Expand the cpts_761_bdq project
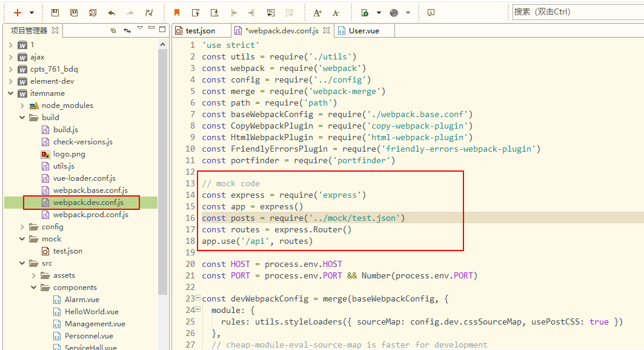The width and height of the screenshot is (644, 350). click(11, 69)
